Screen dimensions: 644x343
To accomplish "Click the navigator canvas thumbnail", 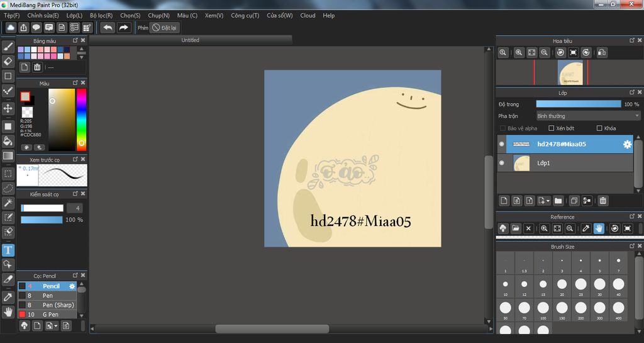I will (x=570, y=73).
